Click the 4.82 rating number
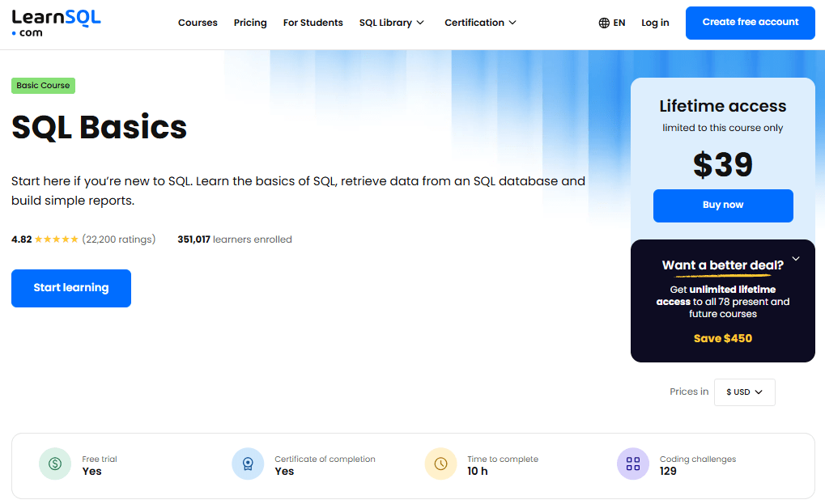Viewport: 825px width, 504px height. click(22, 239)
